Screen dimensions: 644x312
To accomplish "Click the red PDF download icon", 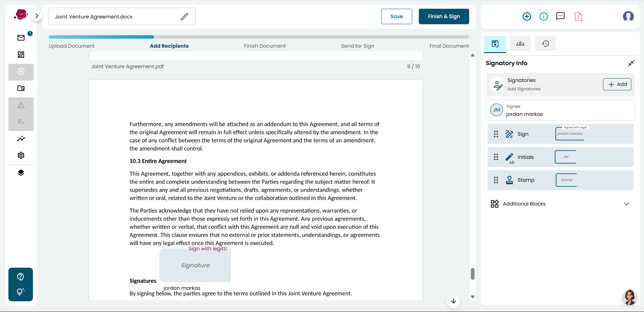I will coord(579,16).
